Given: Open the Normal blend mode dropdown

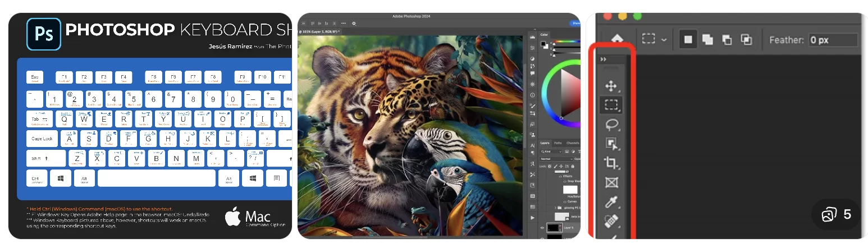Looking at the screenshot, I should [x=553, y=159].
